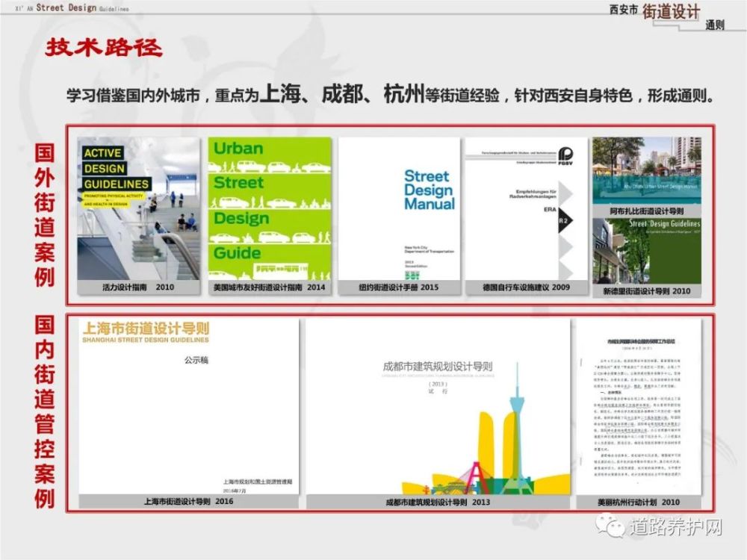Click the introductory sentence about 上海、成都、杭州
Image resolution: width=747 pixels, height=560 pixels.
click(391, 94)
